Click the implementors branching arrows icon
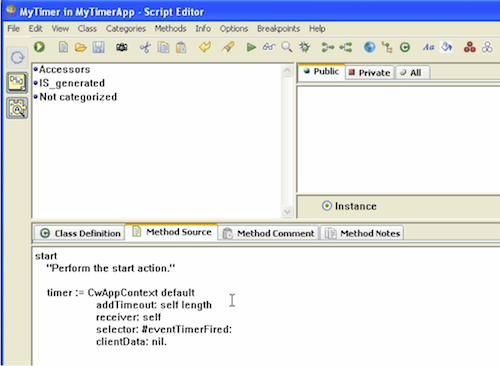Image resolution: width=500 pixels, height=366 pixels. click(x=346, y=47)
